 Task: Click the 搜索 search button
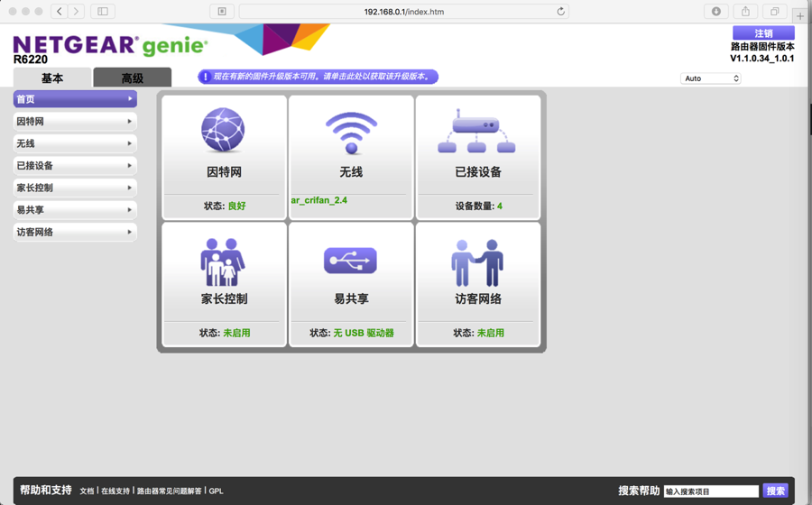(775, 491)
